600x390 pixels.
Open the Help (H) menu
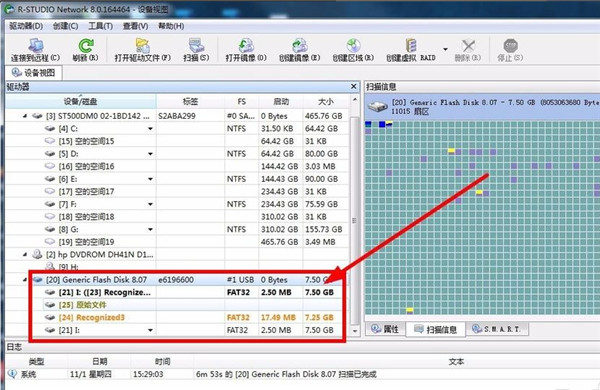point(171,26)
